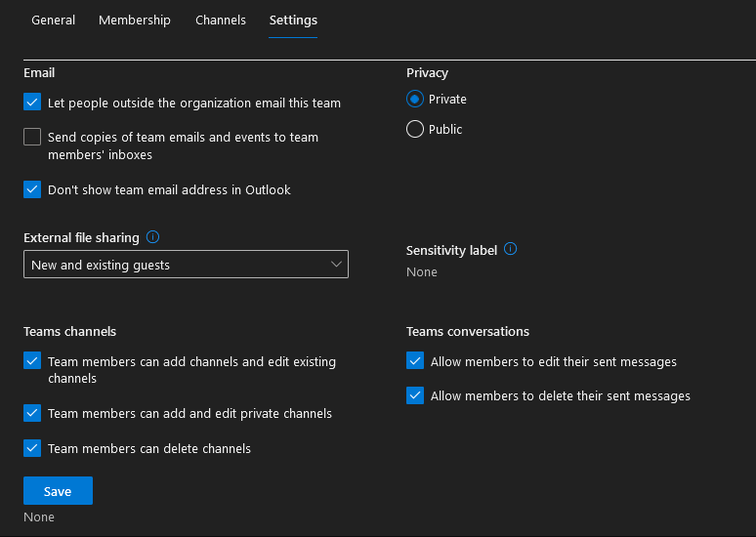The width and height of the screenshot is (756, 537).
Task: Click info icon beside Sensitivity label
Action: pyautogui.click(x=511, y=250)
